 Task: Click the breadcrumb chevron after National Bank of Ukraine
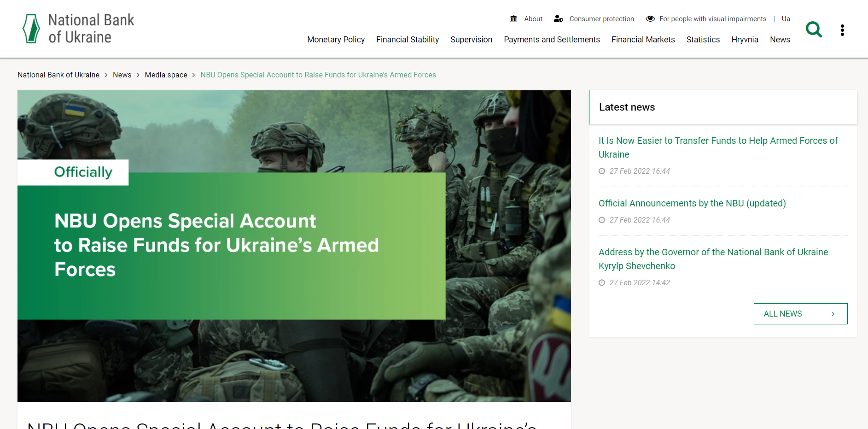[106, 75]
